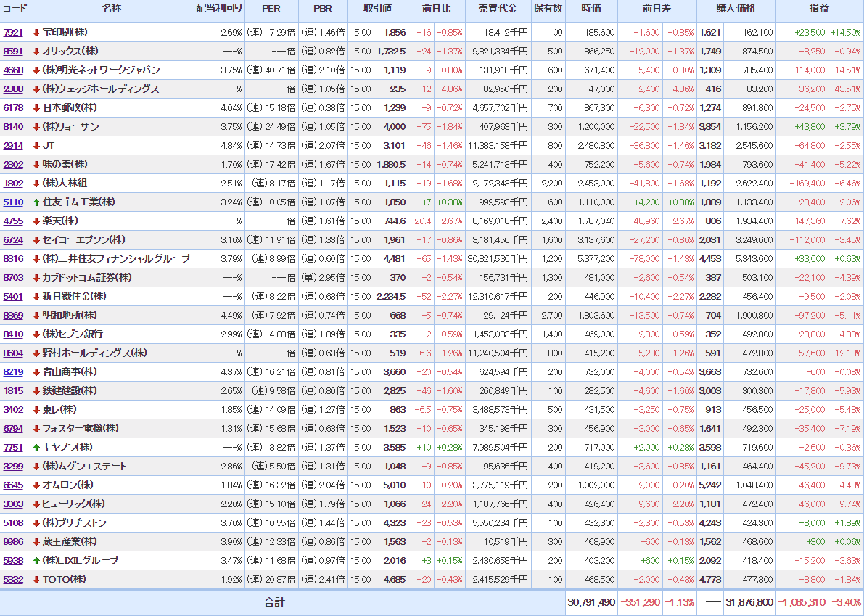Click the red down arrow beside JT
The image size is (864, 616).
(36, 145)
